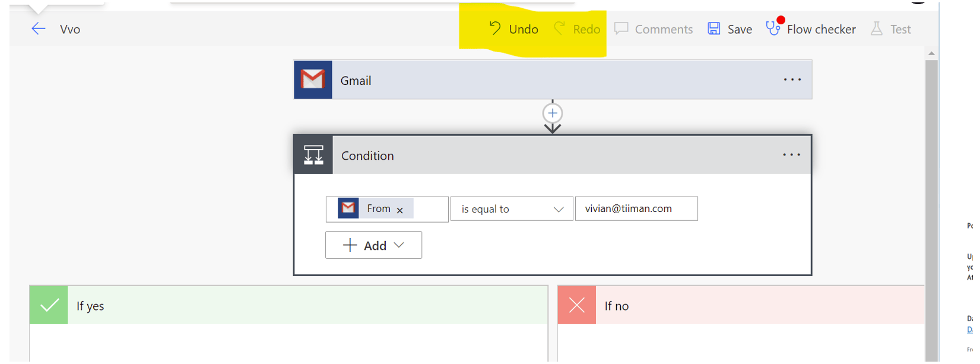The image size is (980, 364).
Task: Open the Condition card ellipsis menu
Action: pyautogui.click(x=791, y=155)
